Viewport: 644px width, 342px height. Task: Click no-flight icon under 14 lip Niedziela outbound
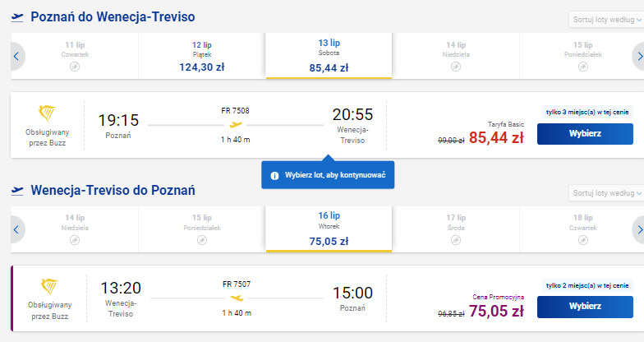pyautogui.click(x=456, y=67)
